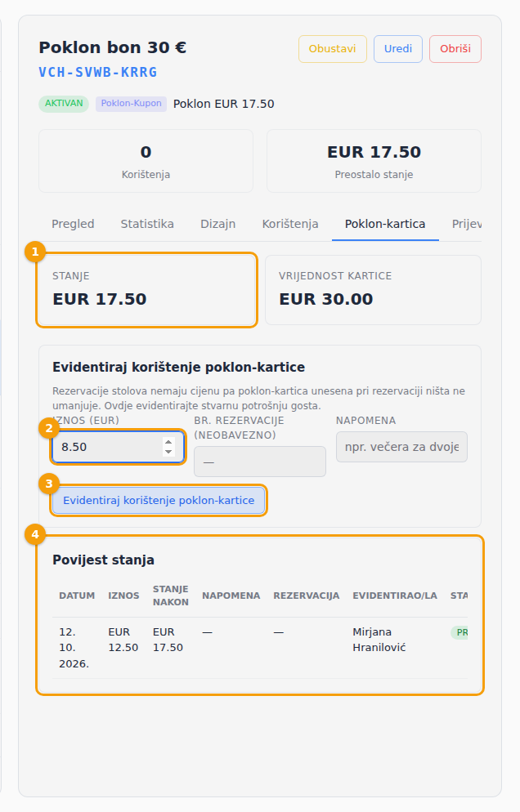Go to the Dizajn tab

point(217,224)
